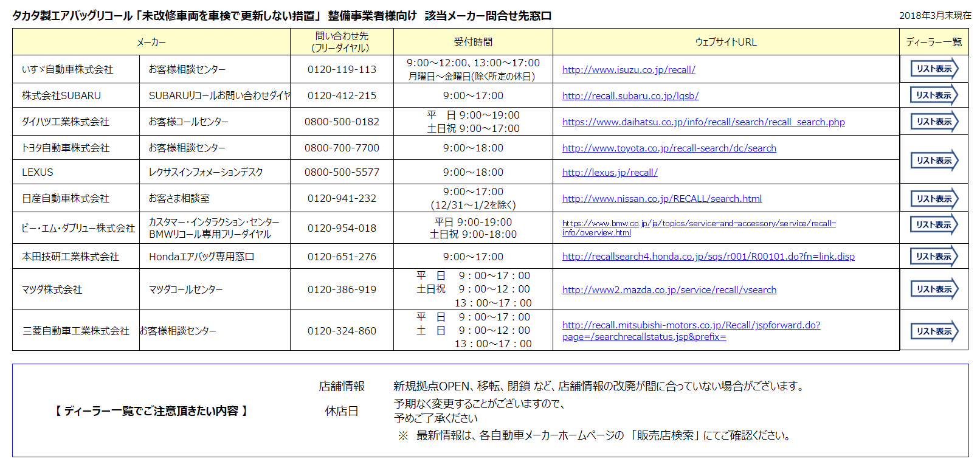Select phone number 0120-941-232

pos(342,198)
